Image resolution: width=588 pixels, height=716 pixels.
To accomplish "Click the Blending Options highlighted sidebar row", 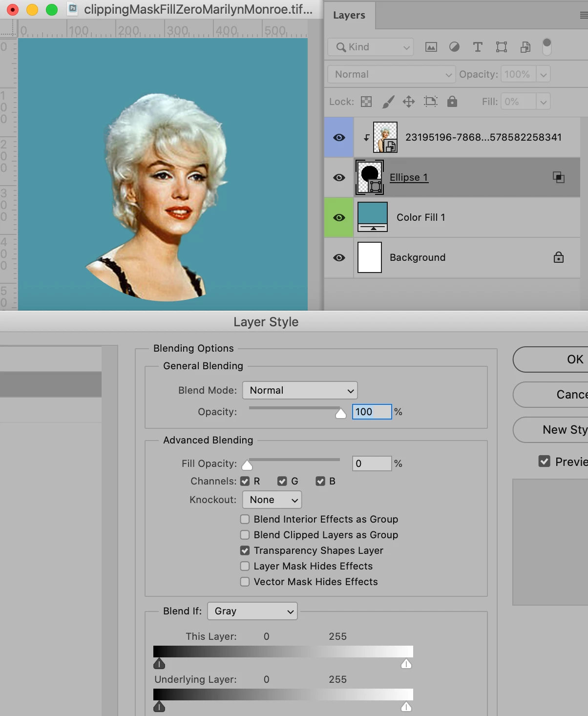I will (51, 384).
